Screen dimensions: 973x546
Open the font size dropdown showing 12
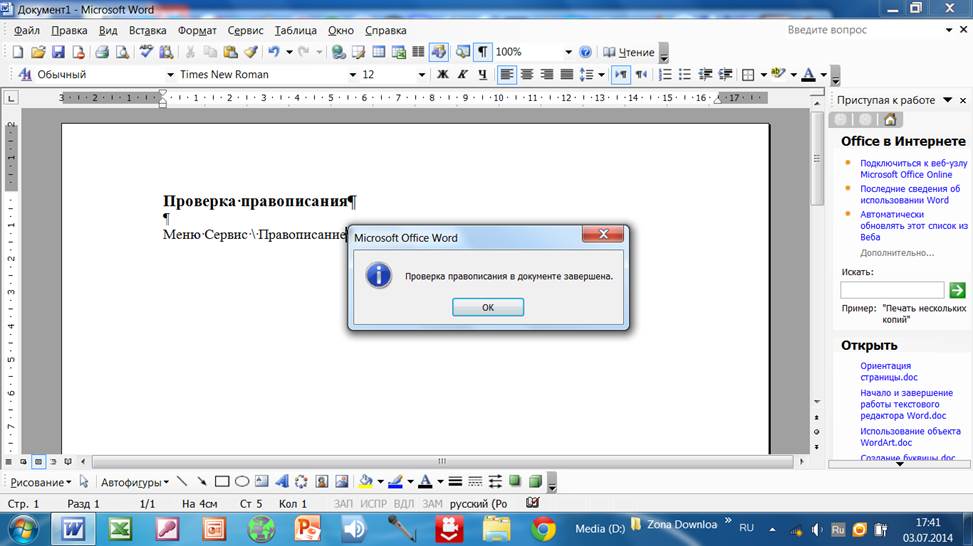tap(422, 74)
